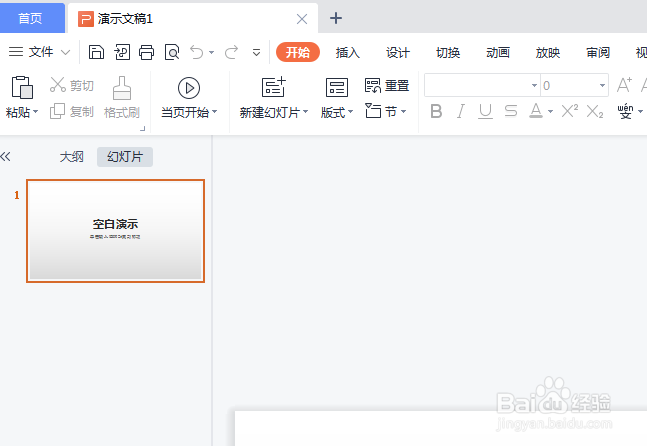Click the Save icon in quick toolbar

96,52
